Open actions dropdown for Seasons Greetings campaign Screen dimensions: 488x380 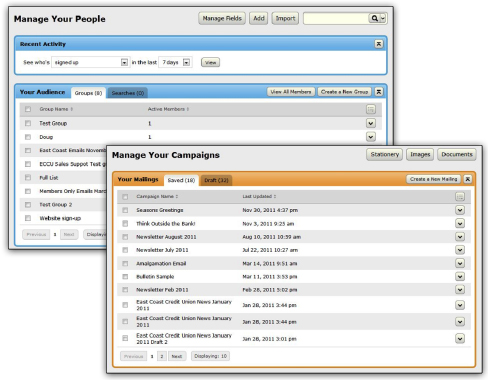[x=460, y=210]
